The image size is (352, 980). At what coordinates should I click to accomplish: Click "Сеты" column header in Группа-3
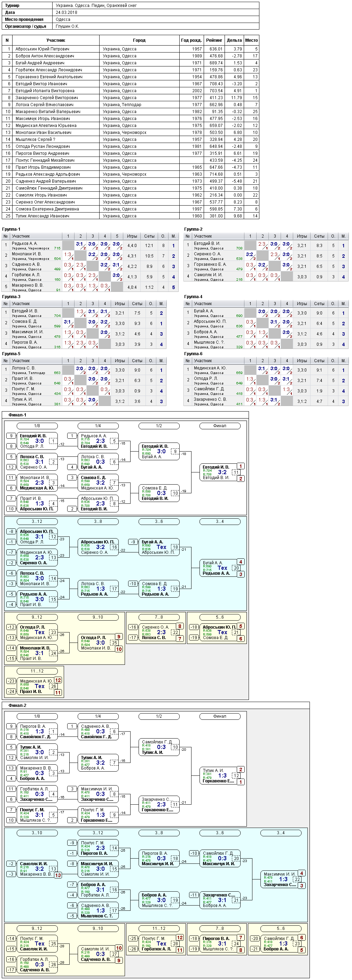click(137, 304)
